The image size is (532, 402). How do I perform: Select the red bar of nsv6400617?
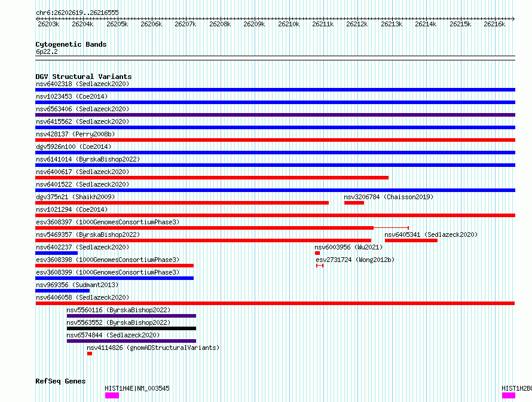coord(212,178)
